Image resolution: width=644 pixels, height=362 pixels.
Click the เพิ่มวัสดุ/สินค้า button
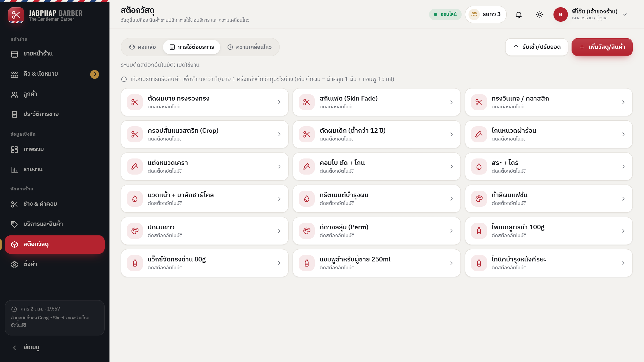point(602,47)
